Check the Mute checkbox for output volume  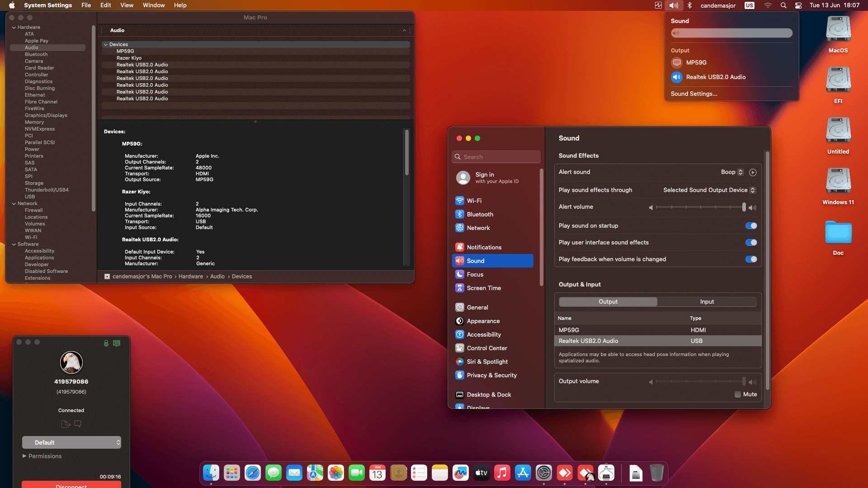738,394
